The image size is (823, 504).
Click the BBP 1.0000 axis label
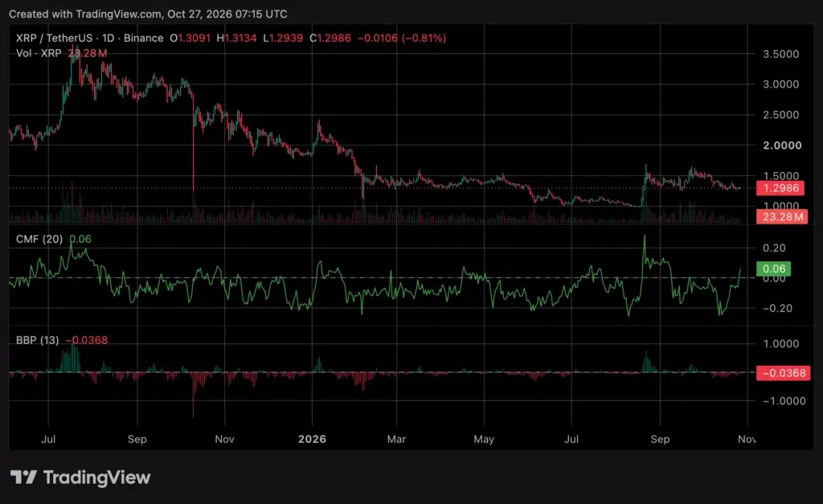coord(780,344)
